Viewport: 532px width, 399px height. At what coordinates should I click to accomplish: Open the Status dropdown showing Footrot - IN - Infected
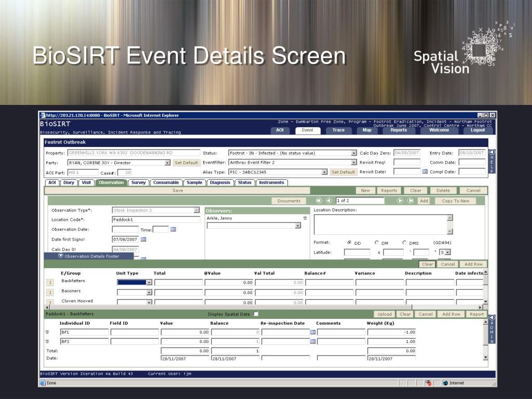(x=354, y=153)
